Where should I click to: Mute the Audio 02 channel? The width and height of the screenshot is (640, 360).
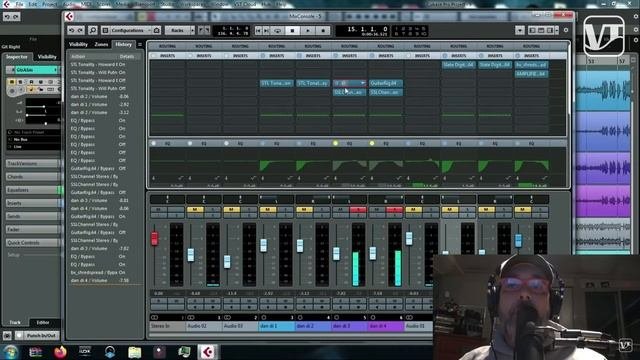point(195,209)
